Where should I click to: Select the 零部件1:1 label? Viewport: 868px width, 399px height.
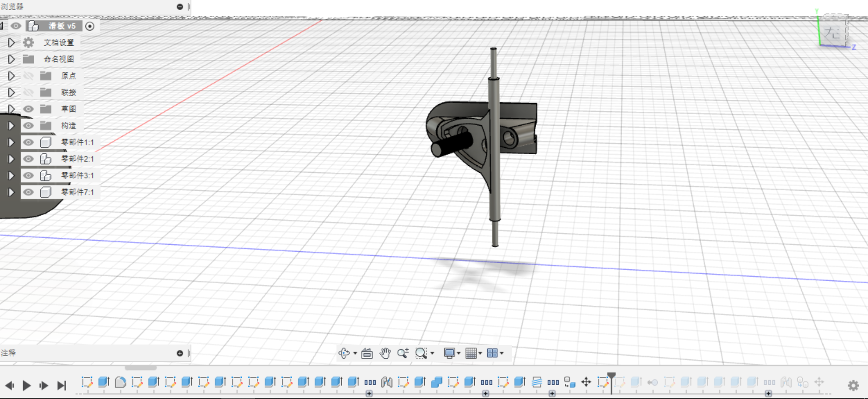77,142
